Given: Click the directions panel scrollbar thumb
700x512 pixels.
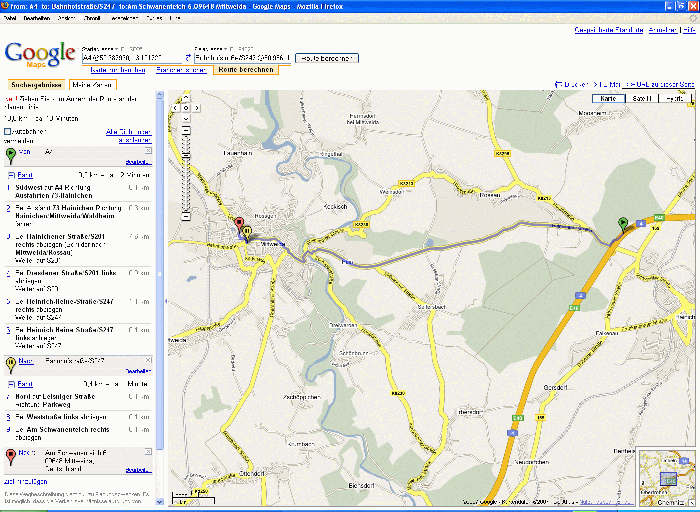Looking at the screenshot, I should pos(159,274).
